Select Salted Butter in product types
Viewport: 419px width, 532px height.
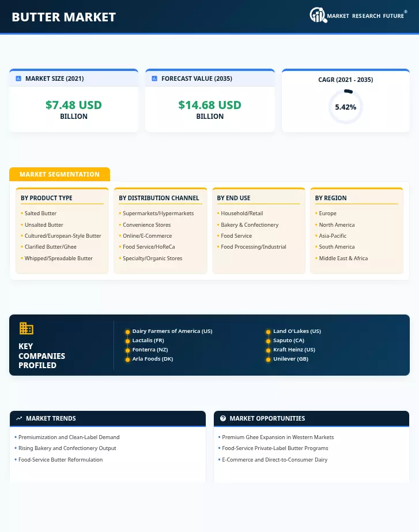tap(40, 213)
